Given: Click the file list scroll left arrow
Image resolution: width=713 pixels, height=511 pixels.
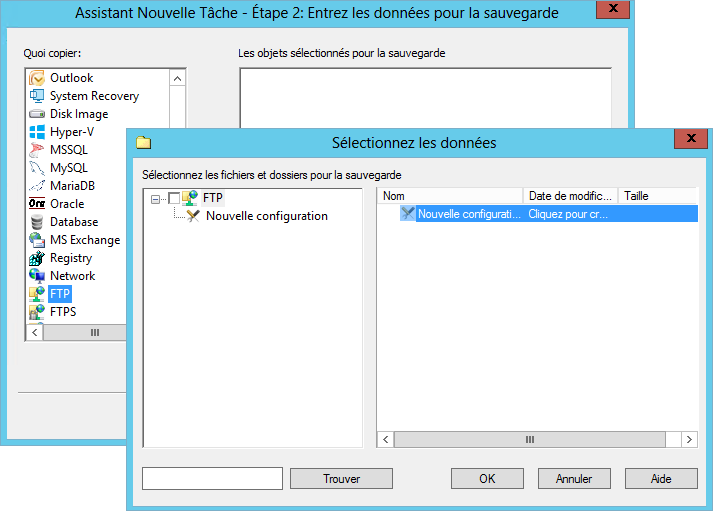Looking at the screenshot, I should pos(386,440).
